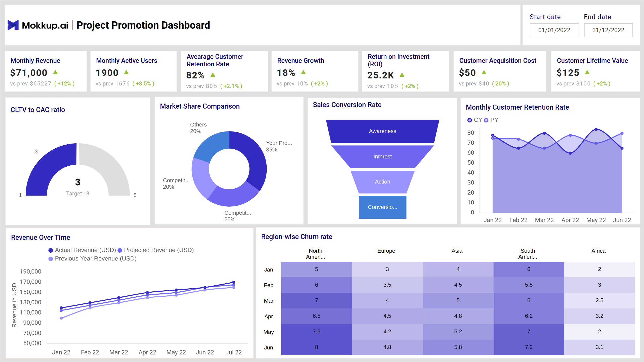Click Asia Apr cell value 4.8

point(458,316)
